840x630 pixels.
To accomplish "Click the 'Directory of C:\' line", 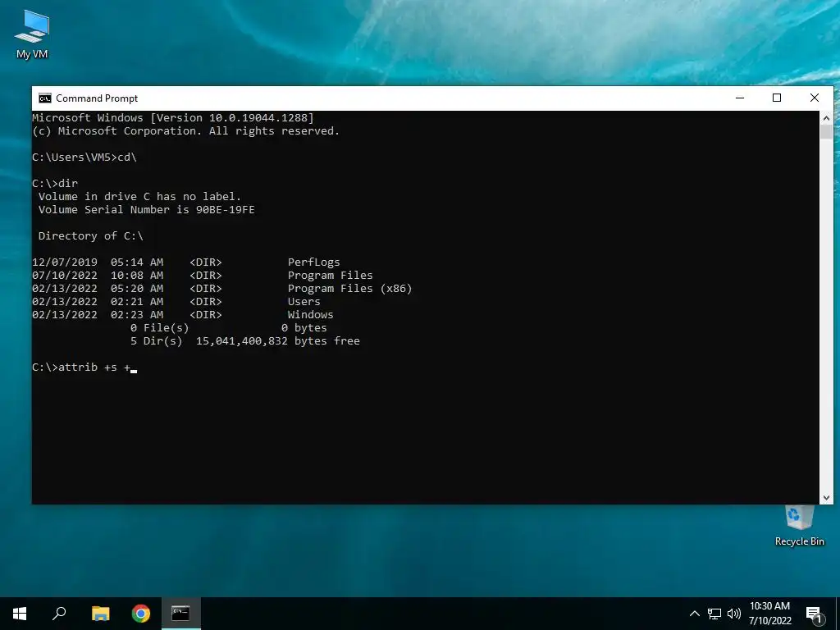I will (90, 235).
